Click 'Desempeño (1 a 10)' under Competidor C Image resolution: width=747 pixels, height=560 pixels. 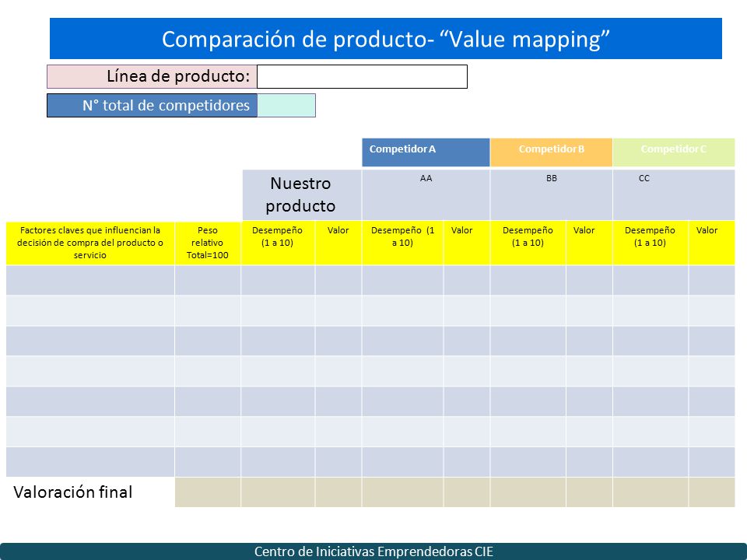coord(651,243)
